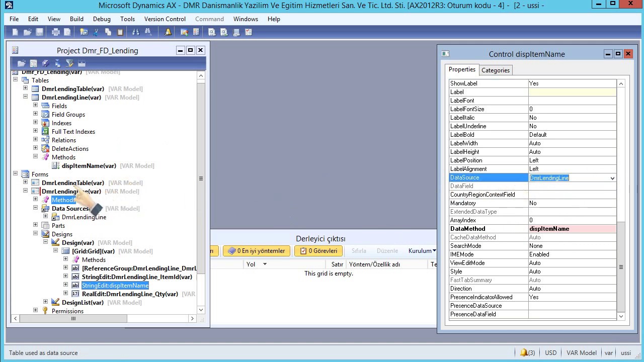The height and width of the screenshot is (362, 644).
Task: Expand the Fields node
Action: click(x=35, y=105)
